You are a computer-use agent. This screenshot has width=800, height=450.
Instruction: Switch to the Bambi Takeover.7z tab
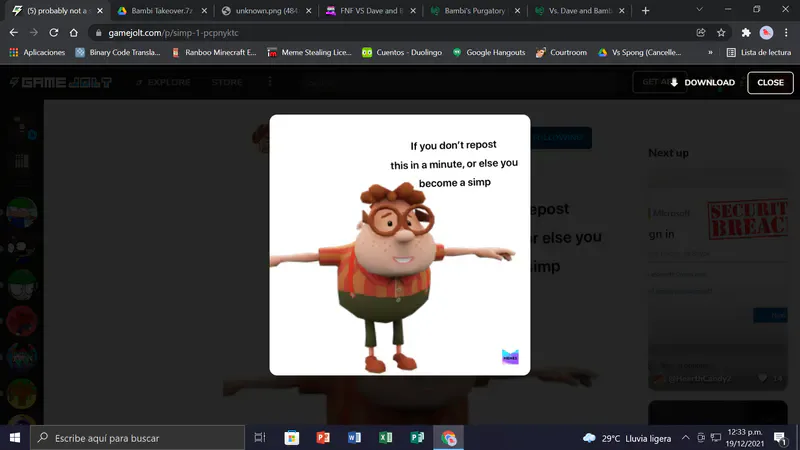pyautogui.click(x=161, y=11)
